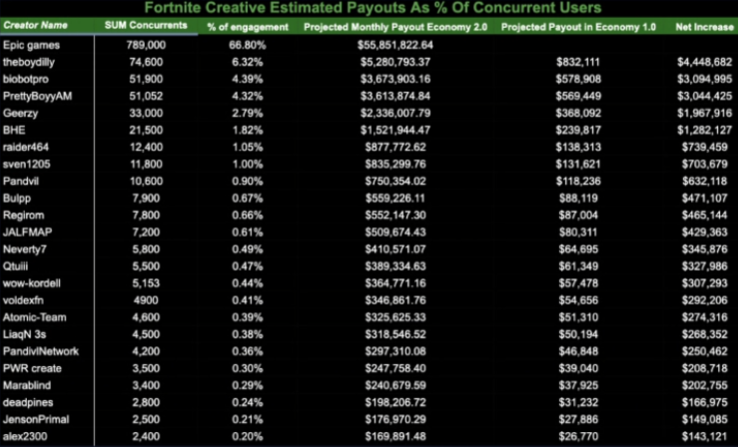738x447 pixels.
Task: Select the Qtuili creator name
Action: pyautogui.click(x=15, y=266)
